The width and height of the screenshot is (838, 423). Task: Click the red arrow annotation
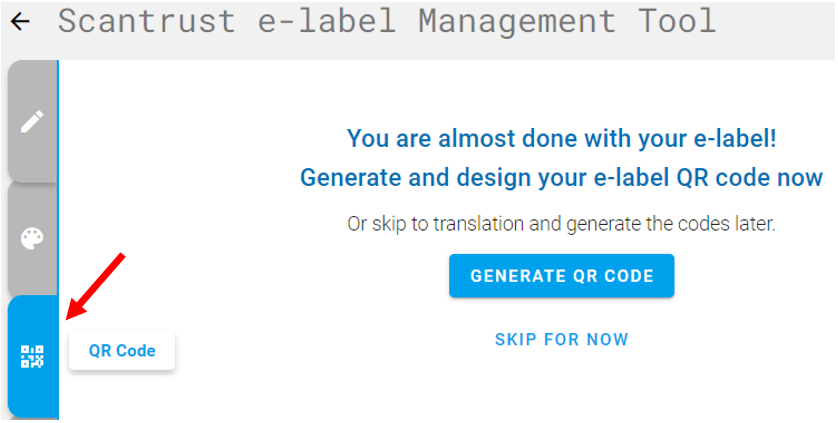[x=96, y=286]
